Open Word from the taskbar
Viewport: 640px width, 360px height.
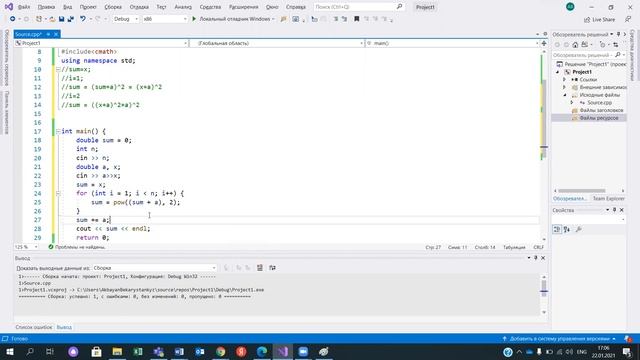179,351
